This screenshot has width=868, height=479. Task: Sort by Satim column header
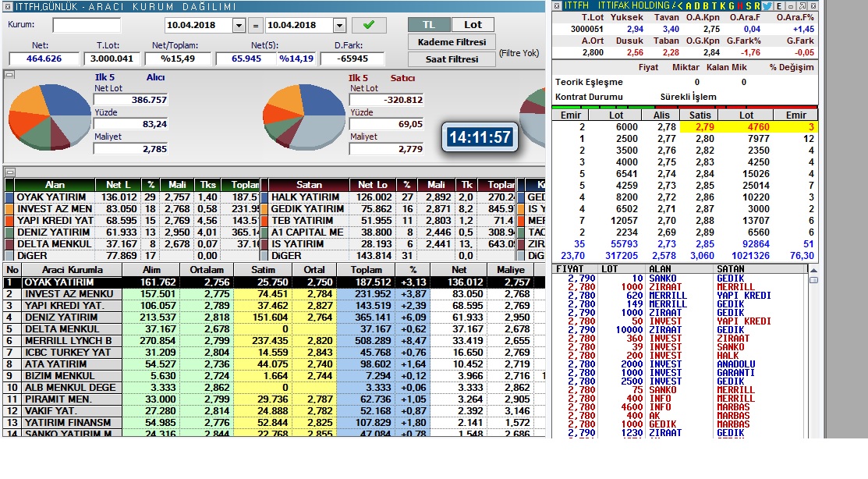263,270
